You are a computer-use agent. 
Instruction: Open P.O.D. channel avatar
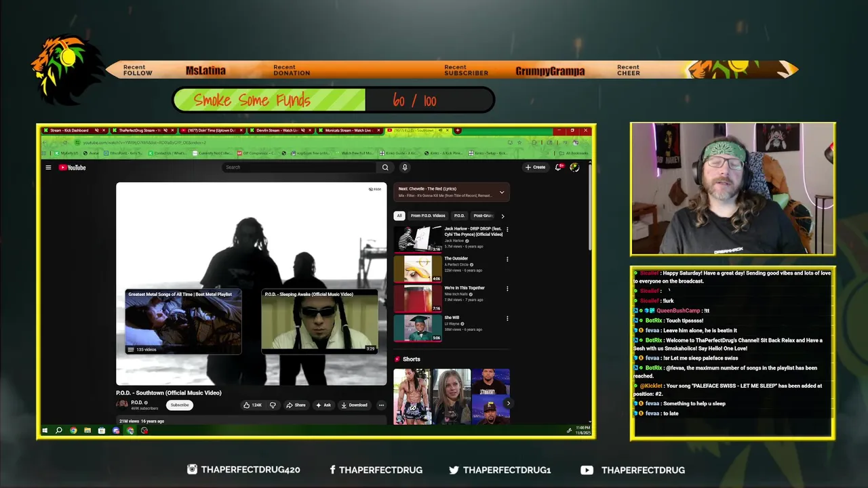pos(122,405)
